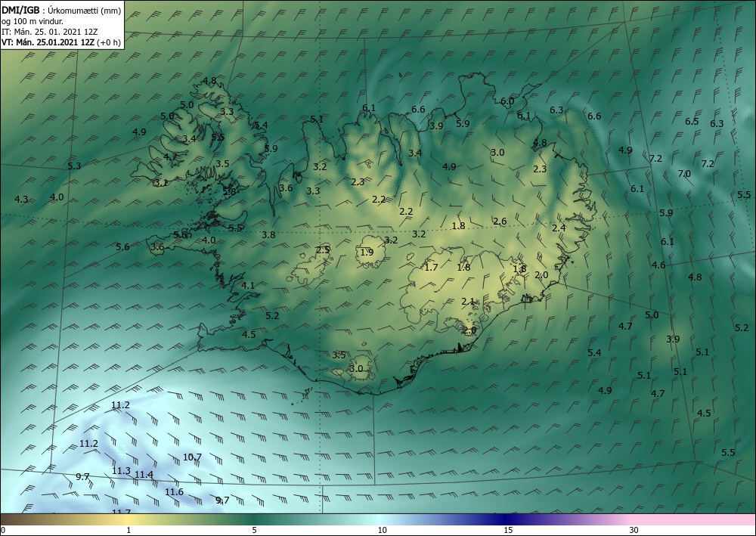Select the 'VT: Mán. 25.01.2021 12Z (+0 h)' line
756x536 pixels.
tap(61, 42)
